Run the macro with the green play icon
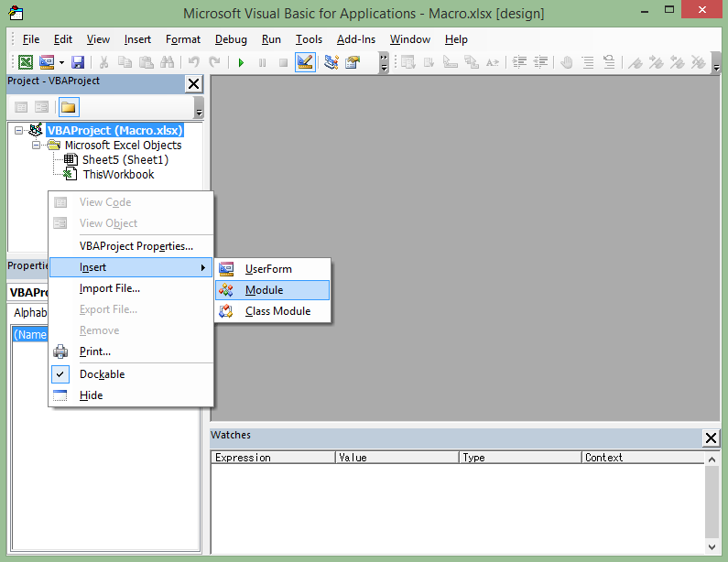Screen dimensions: 728x562 241,62
